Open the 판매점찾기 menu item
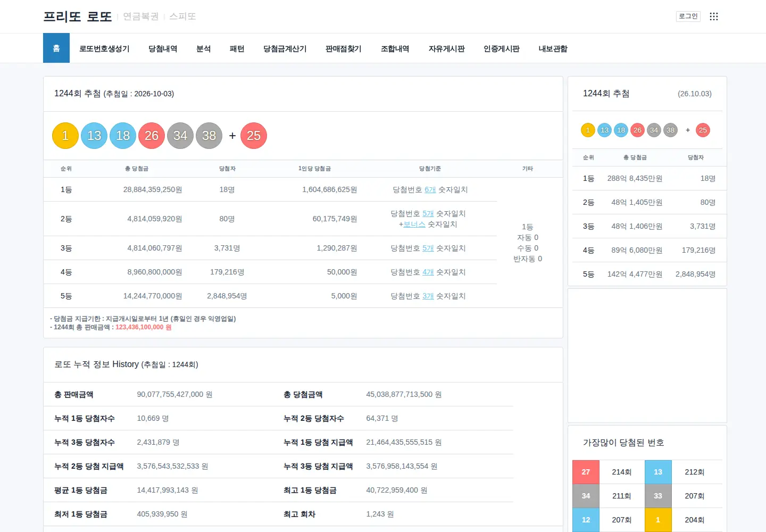This screenshot has height=532, width=766. coord(343,48)
